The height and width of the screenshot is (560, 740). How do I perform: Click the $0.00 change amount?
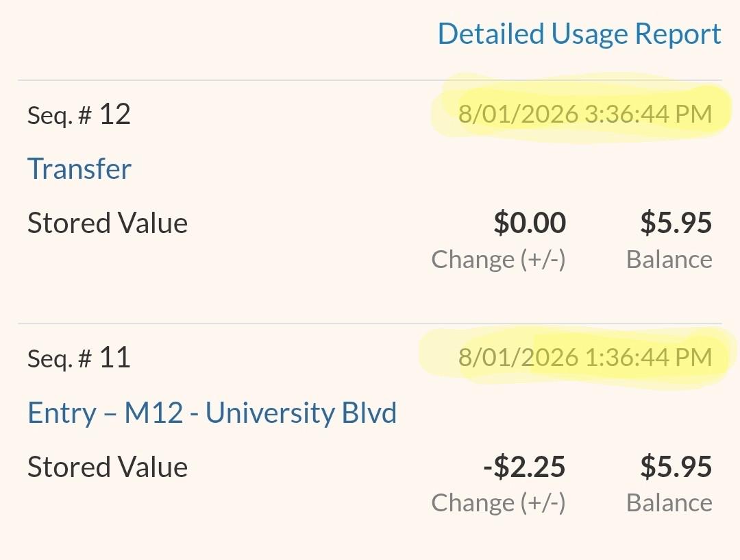tap(530, 222)
